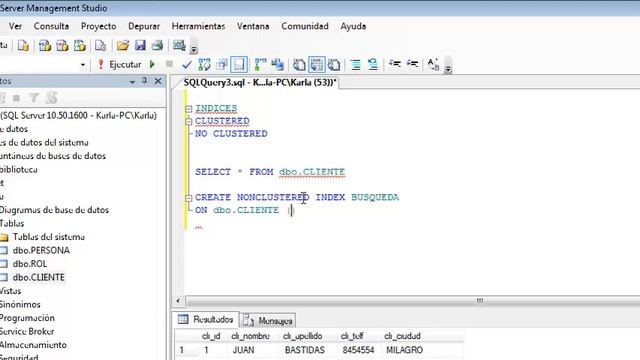The image size is (640, 360).
Task: Start debugging with the green play icon
Action: (152, 64)
